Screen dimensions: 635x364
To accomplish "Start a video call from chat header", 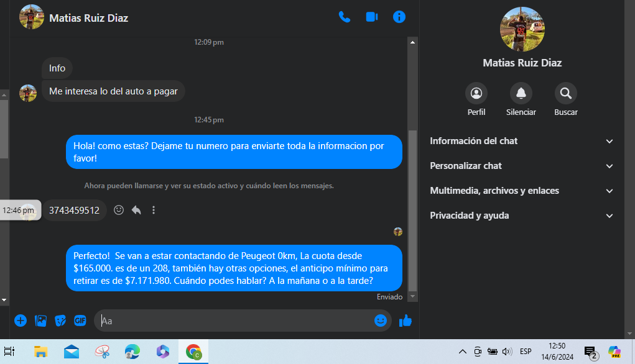I will [372, 17].
